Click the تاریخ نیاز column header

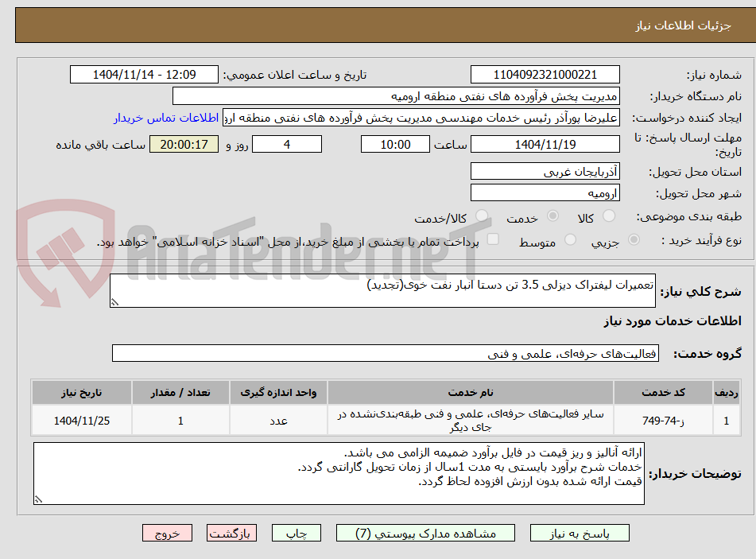[x=81, y=393]
